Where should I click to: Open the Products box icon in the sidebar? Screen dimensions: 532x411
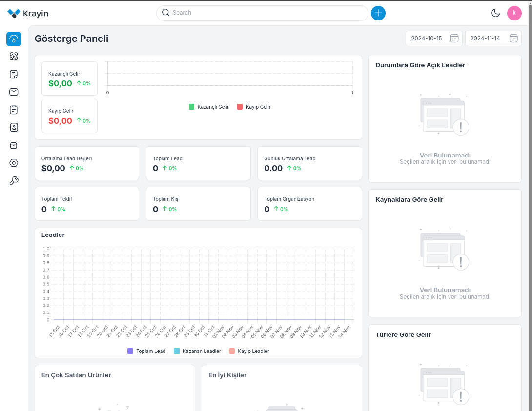[14, 145]
